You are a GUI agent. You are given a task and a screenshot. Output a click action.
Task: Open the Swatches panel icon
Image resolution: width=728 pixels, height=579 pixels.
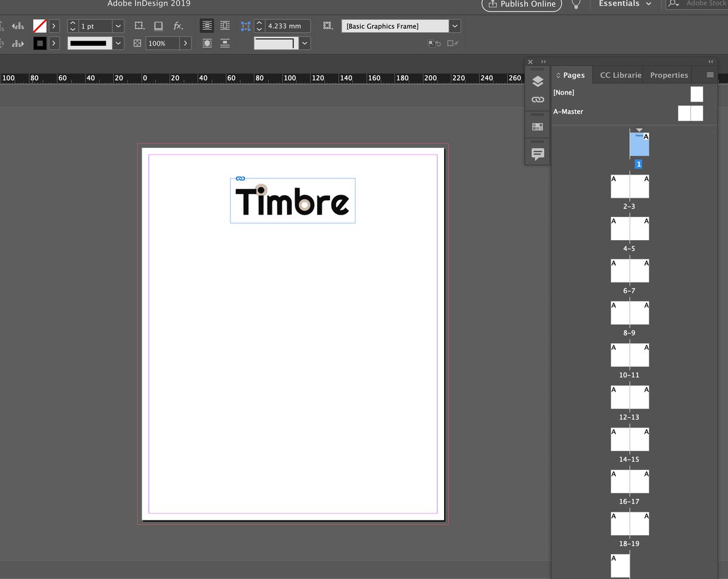[x=538, y=127]
